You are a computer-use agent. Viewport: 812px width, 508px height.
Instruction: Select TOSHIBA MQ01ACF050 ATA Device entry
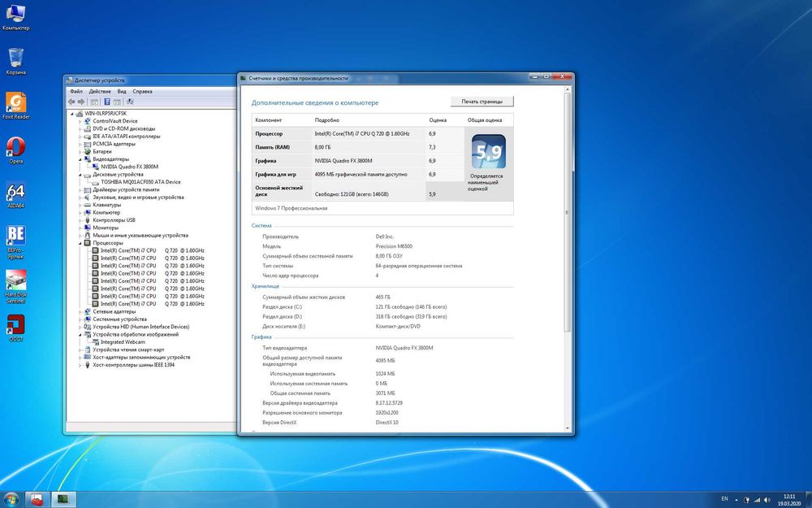(140, 182)
